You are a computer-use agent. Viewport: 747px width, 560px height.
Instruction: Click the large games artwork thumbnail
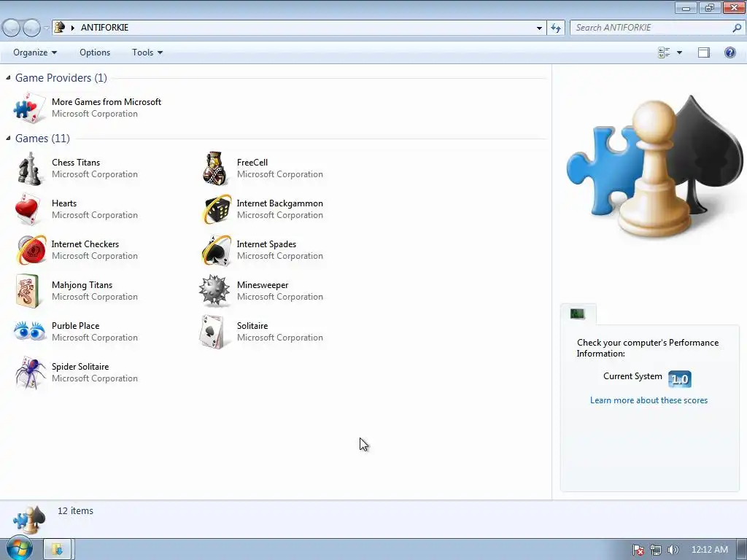(654, 167)
